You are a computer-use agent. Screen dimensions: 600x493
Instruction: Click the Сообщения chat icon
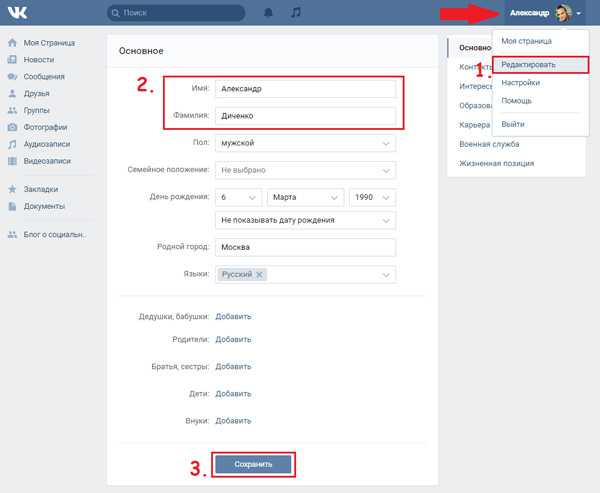tap(12, 77)
